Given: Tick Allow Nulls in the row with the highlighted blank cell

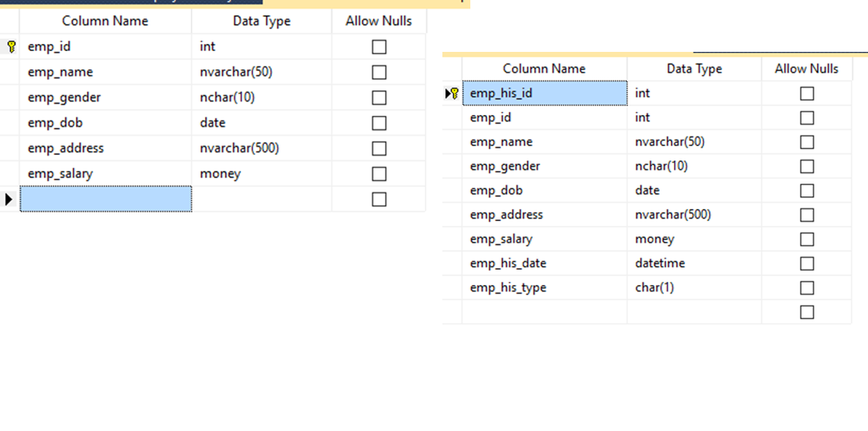Looking at the screenshot, I should 379,199.
